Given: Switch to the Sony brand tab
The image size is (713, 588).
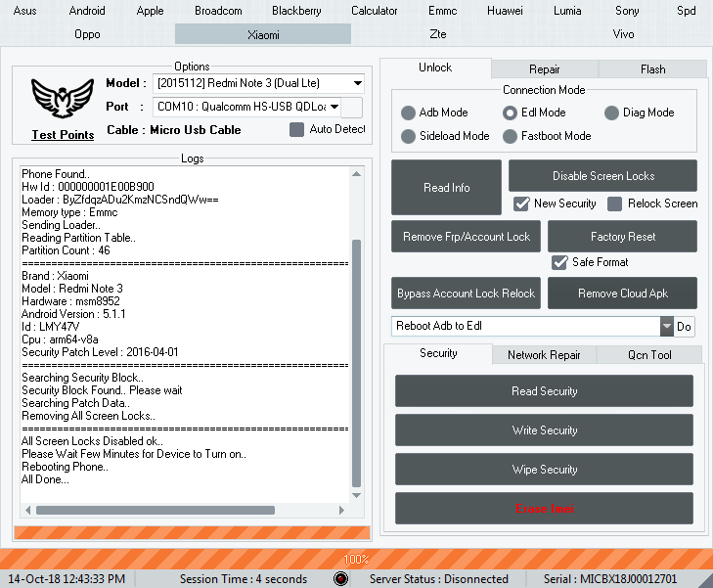Looking at the screenshot, I should (627, 11).
